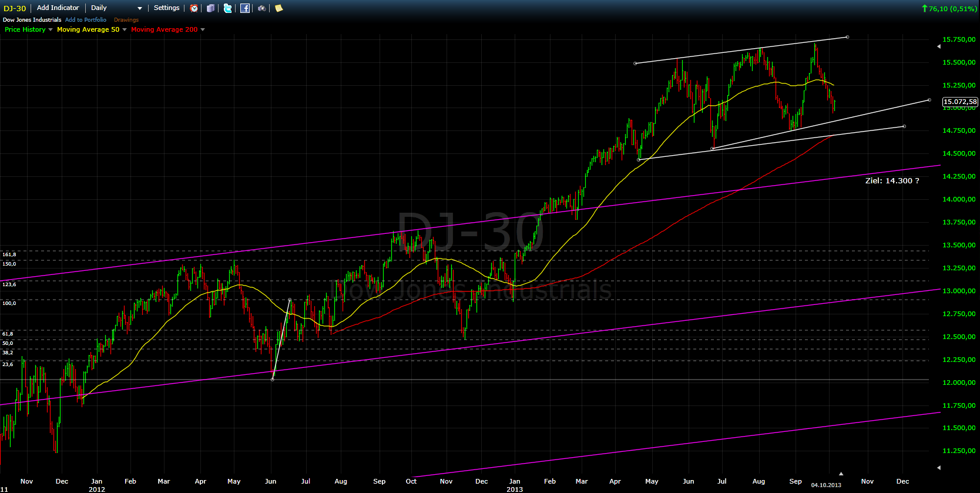Share chart via Twitter icon

click(x=227, y=8)
